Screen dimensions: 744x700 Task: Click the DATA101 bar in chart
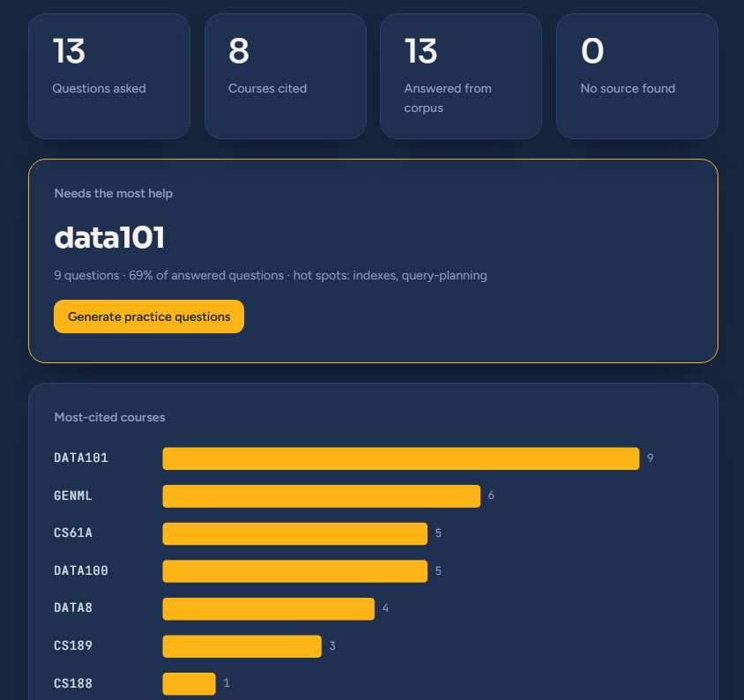click(x=401, y=458)
